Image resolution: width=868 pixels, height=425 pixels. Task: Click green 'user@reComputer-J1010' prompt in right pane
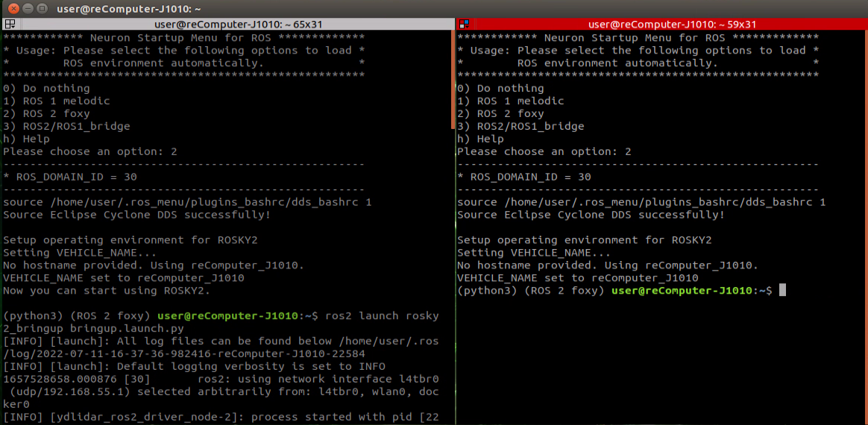684,291
